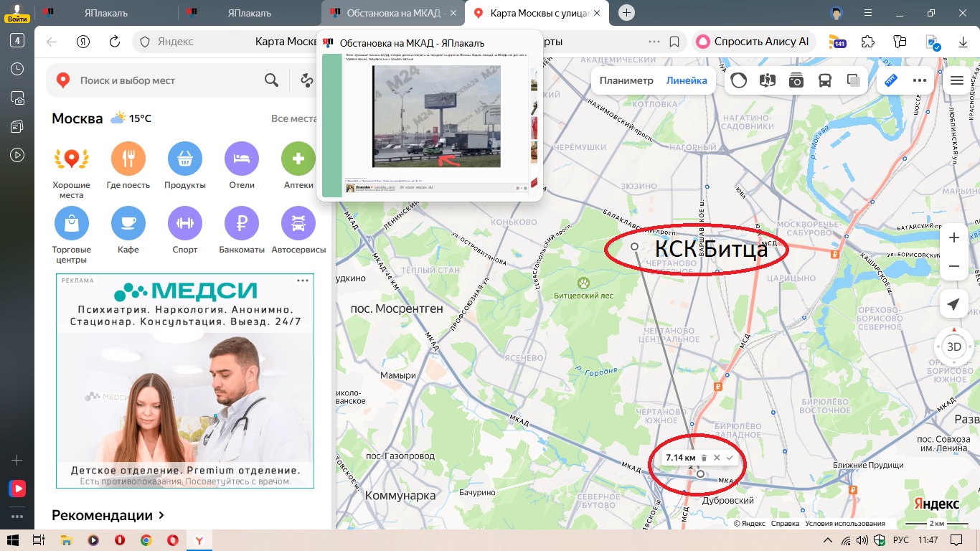
Task: Open sidebar tab counter showing 4
Action: [17, 40]
